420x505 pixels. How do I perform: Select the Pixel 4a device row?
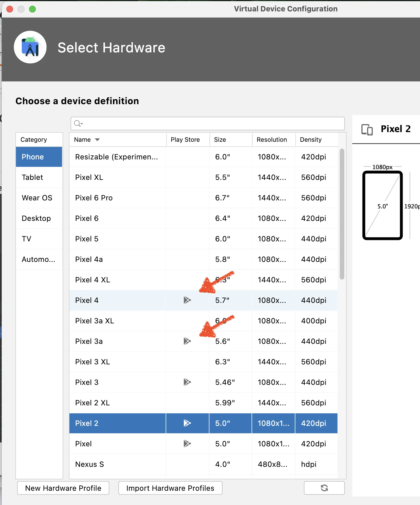[x=203, y=259]
